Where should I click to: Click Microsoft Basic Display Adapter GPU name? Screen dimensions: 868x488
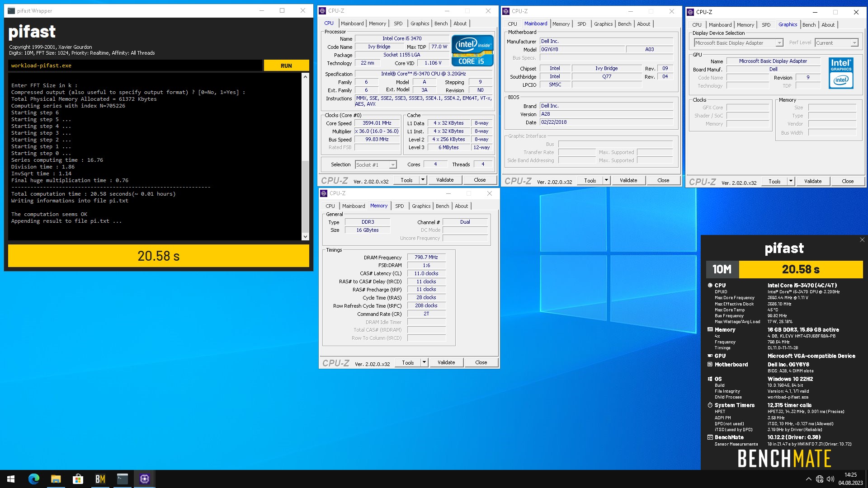tap(773, 61)
